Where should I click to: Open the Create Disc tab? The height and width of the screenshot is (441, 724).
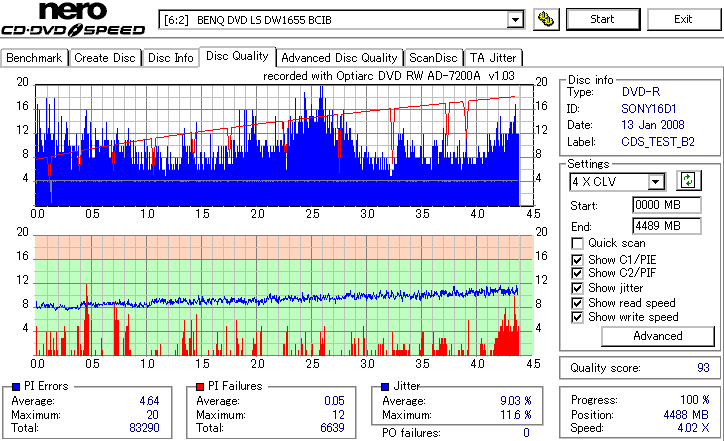click(x=105, y=58)
